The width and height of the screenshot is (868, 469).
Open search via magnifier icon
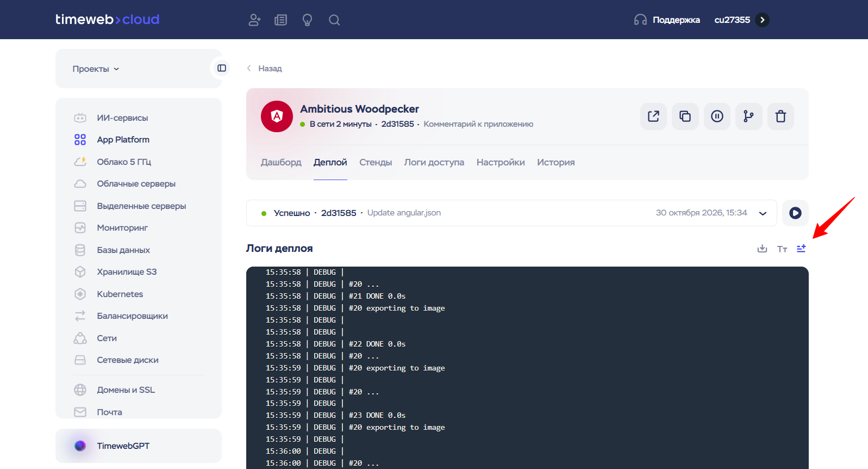click(x=334, y=20)
